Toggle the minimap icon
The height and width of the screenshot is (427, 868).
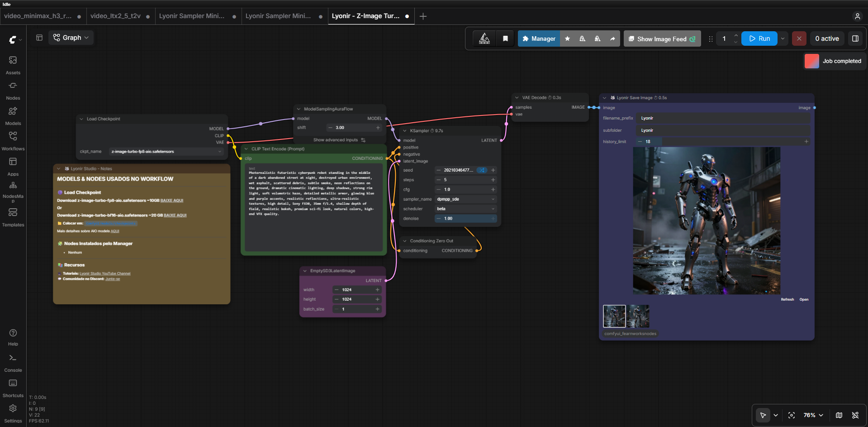point(839,415)
